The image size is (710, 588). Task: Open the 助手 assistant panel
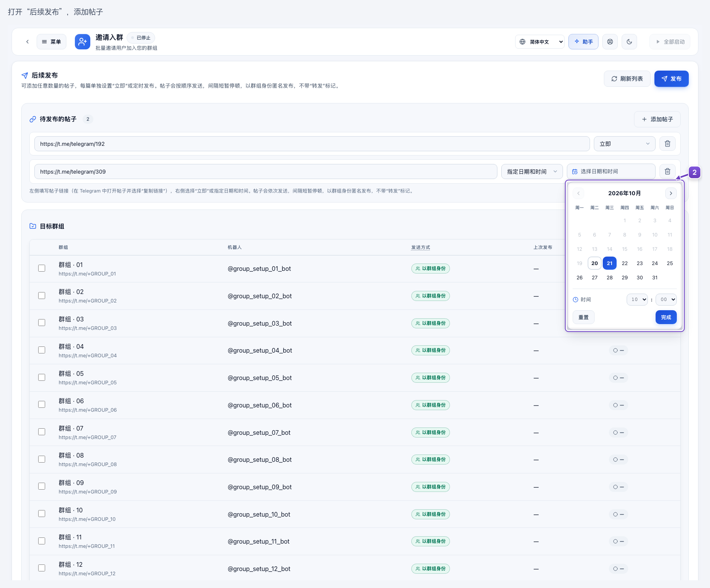point(583,42)
